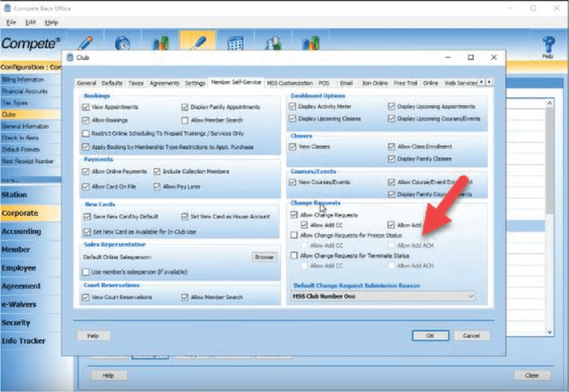This screenshot has height=392, width=569.
Task: Click Help button in Club dialog
Action: (93, 336)
